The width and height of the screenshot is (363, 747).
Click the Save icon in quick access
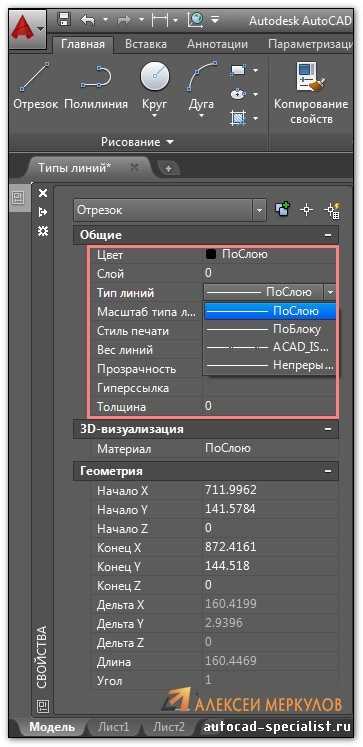[63, 20]
